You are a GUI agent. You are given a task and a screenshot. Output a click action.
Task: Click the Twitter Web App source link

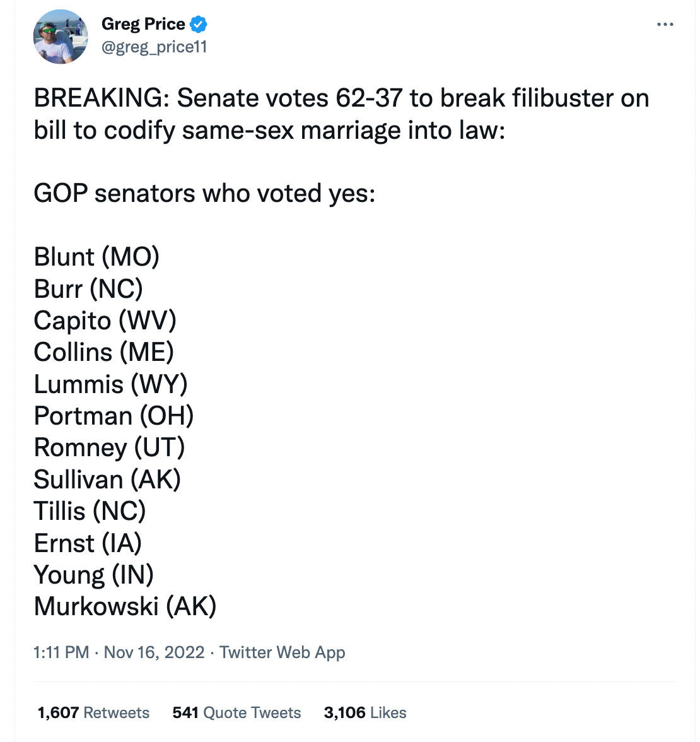[x=283, y=652]
